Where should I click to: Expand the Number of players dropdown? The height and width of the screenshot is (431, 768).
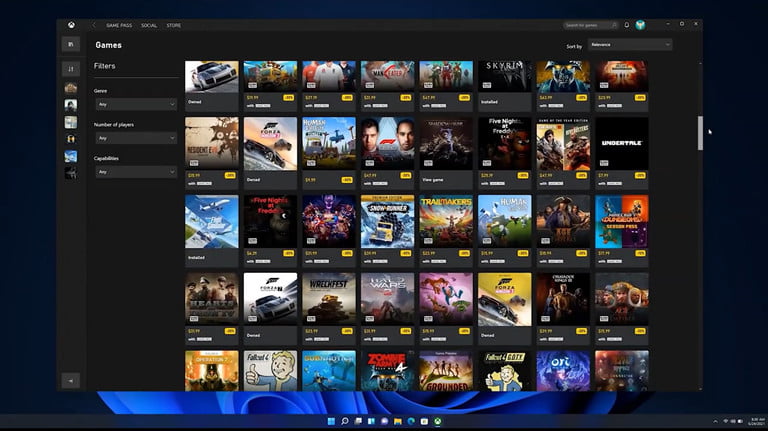click(136, 138)
